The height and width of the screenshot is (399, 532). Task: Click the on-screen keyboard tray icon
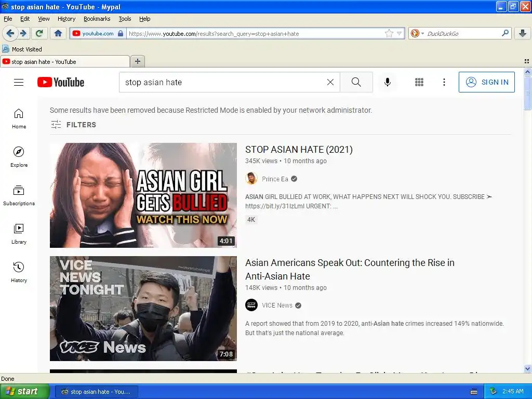[x=474, y=392]
